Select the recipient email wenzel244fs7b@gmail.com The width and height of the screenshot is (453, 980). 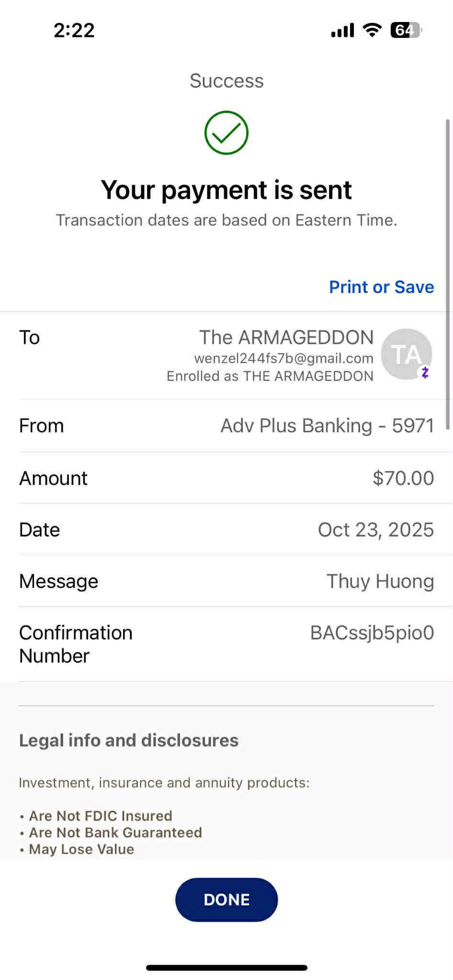coord(283,358)
